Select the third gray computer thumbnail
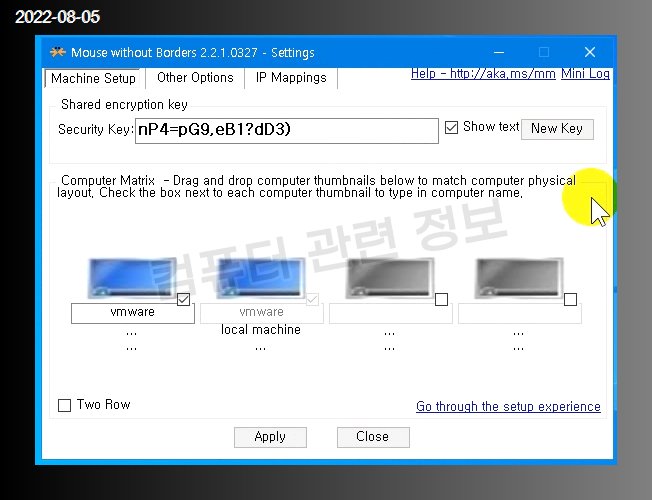Viewport: 652px width, 500px height. coord(390,278)
